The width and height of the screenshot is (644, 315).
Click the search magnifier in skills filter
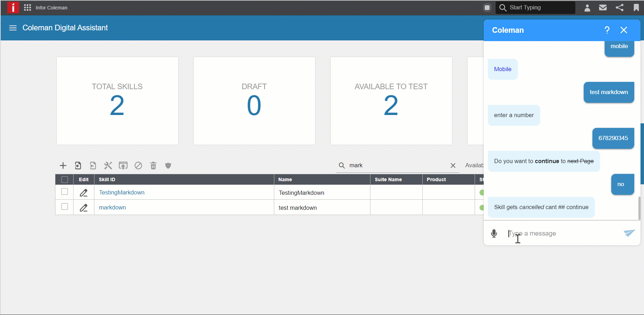[342, 166]
